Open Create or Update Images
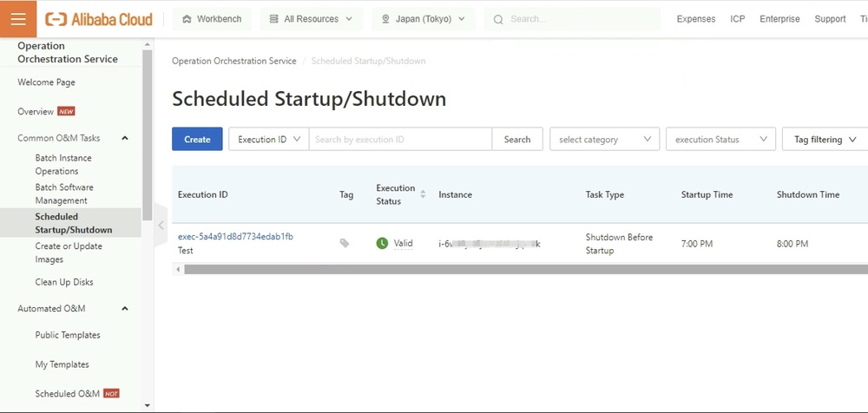This screenshot has height=413, width=868. coord(69,252)
